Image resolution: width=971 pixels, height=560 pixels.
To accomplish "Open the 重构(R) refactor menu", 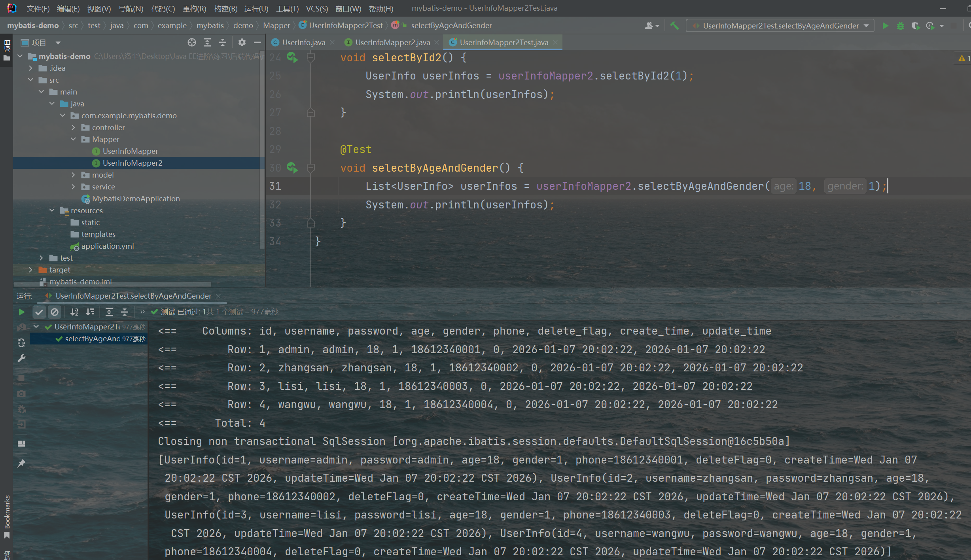I will pos(194,8).
